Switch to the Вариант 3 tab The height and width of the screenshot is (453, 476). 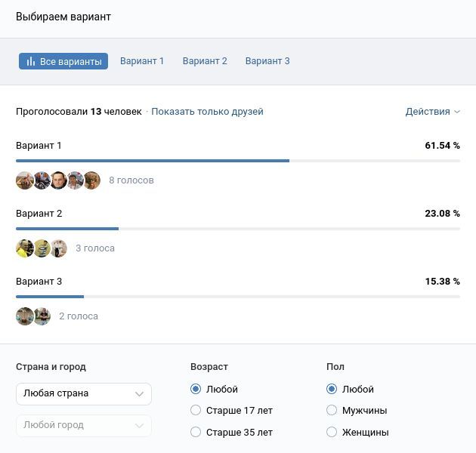[267, 61]
